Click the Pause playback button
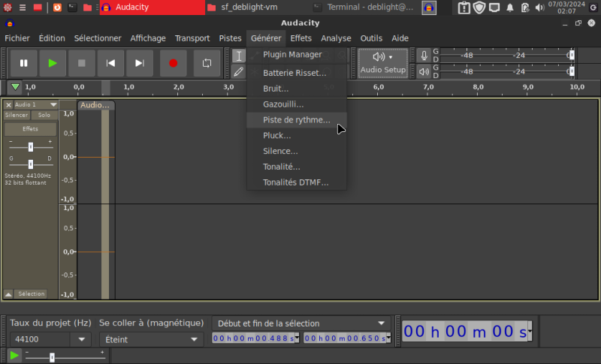The width and height of the screenshot is (601, 364). [x=24, y=64]
